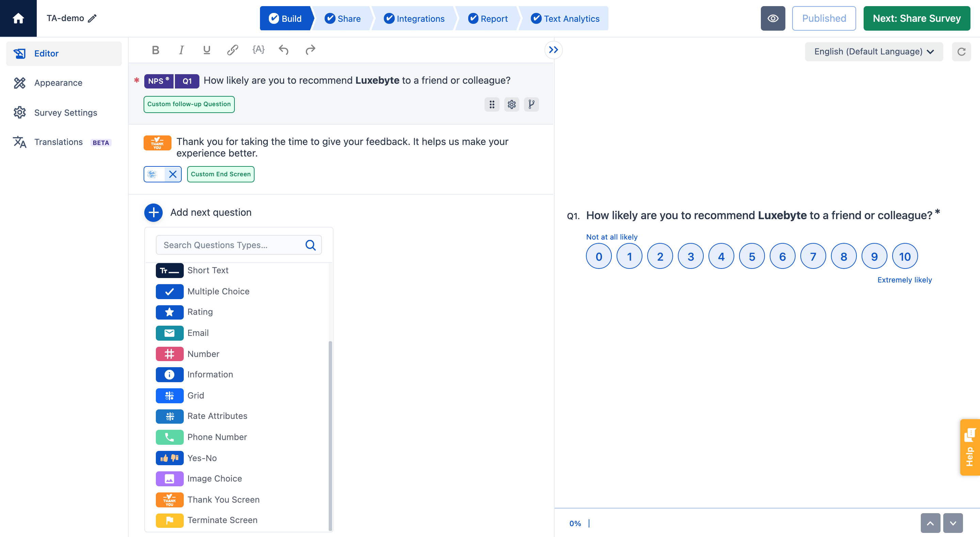
Task: Toggle the survey preview eye icon
Action: [x=773, y=18]
